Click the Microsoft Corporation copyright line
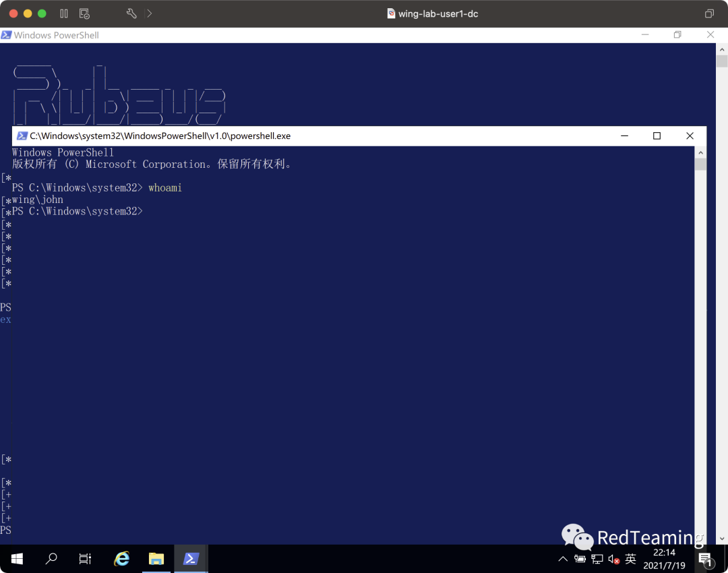The image size is (728, 573). [x=152, y=164]
